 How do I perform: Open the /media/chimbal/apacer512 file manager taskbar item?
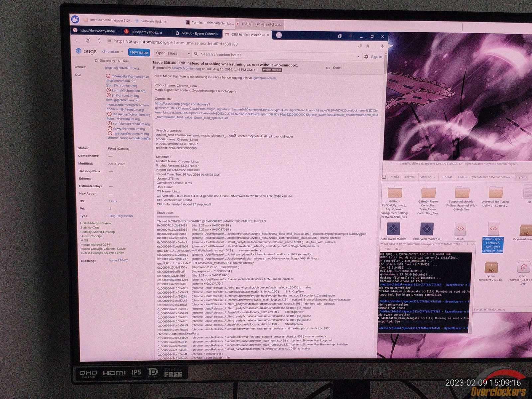(108, 20)
